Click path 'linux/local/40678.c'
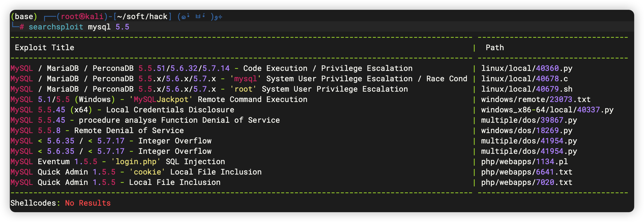Screen dimensions: 644x222 pos(524,79)
